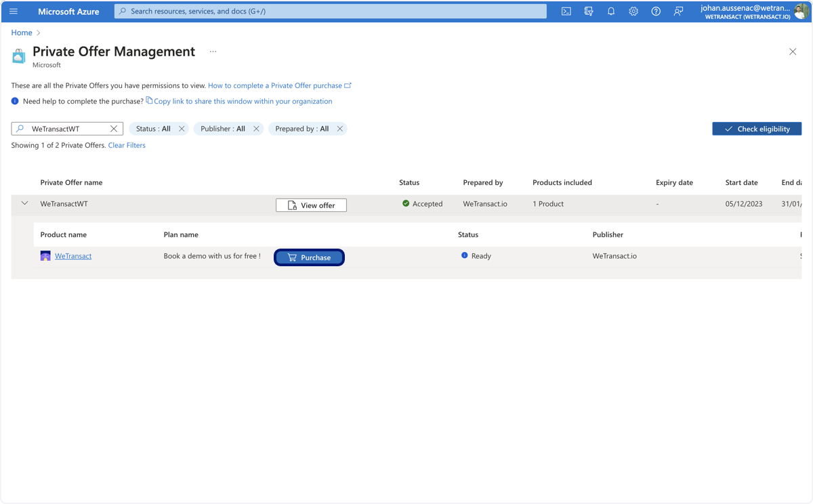Click the View offer button
Viewport: 813px width, 504px height.
311,205
